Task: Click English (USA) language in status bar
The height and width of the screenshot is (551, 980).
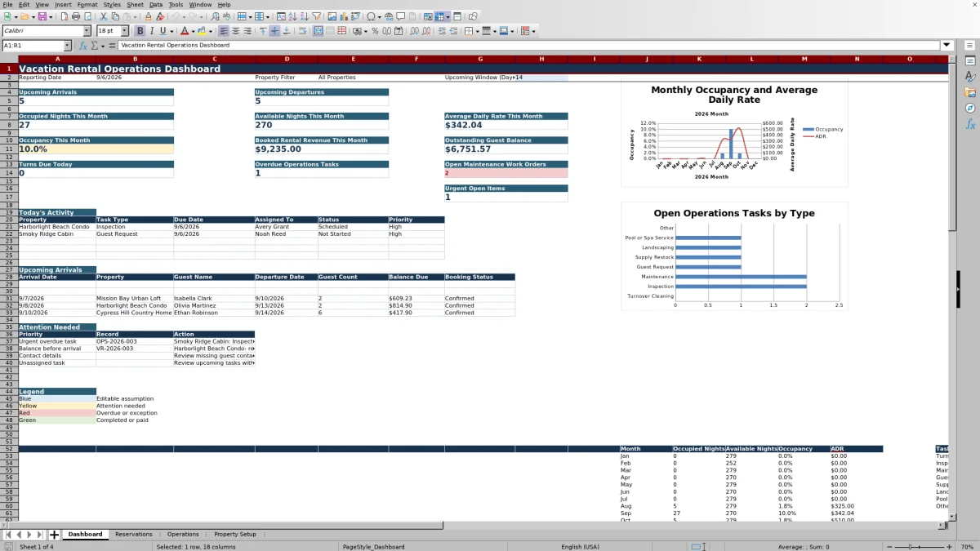Action: click(580, 547)
